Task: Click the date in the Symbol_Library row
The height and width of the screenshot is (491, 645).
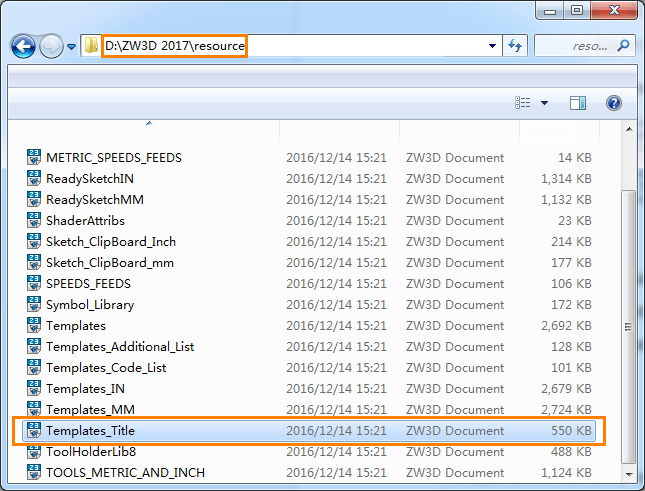Action: 336,305
